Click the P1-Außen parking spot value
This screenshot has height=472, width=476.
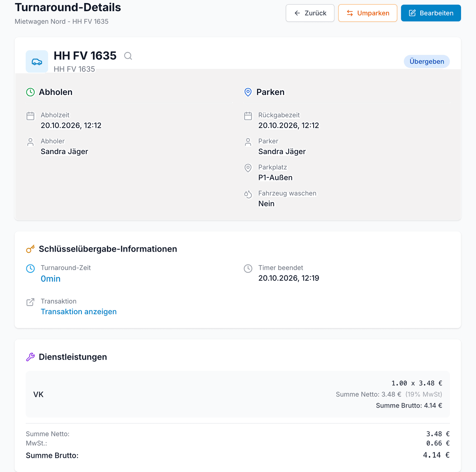(x=276, y=178)
